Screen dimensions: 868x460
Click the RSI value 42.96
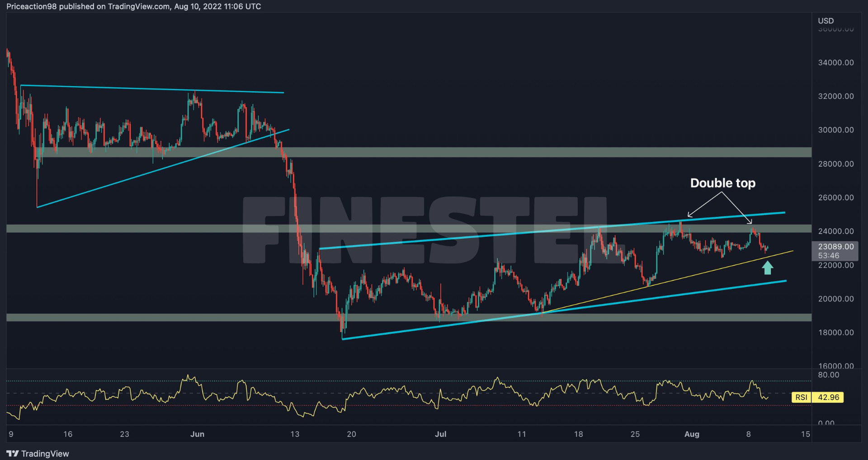[x=828, y=397]
